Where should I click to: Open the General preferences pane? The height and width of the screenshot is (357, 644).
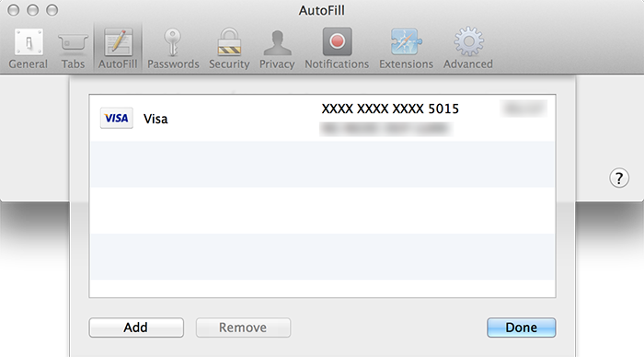pyautogui.click(x=29, y=49)
